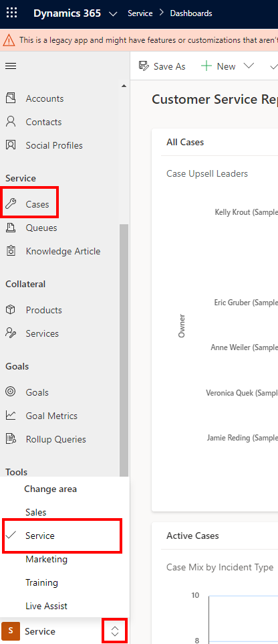Screen dimensions: 278x644
Task: Click the Social Profiles icon
Action: point(11,145)
